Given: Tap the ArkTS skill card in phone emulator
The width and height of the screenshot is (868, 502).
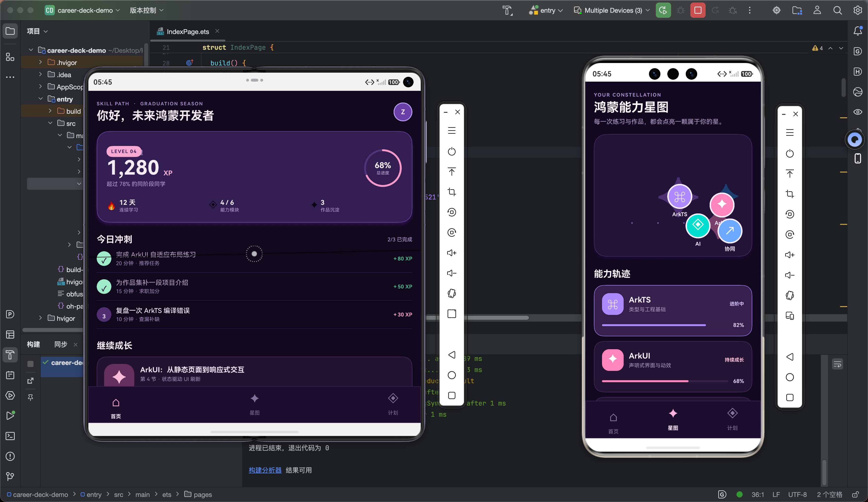Looking at the screenshot, I should pos(673,310).
